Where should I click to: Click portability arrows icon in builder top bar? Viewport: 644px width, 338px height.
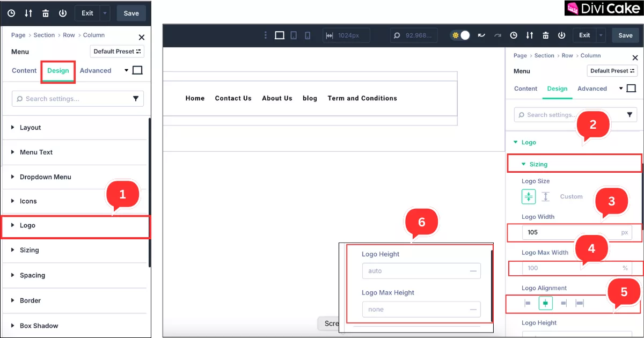(530, 35)
